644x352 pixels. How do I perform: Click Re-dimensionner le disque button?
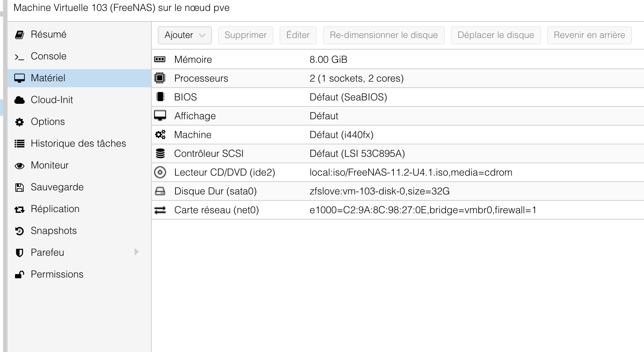pos(384,35)
